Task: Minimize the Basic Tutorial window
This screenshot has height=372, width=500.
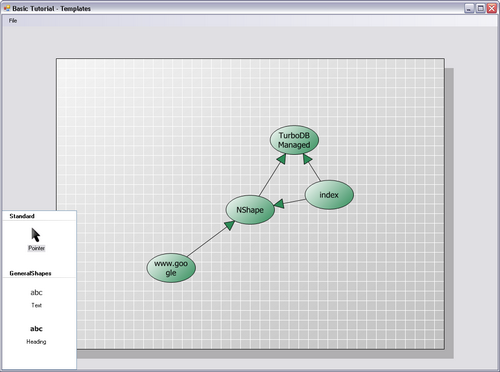Action: pyautogui.click(x=469, y=8)
